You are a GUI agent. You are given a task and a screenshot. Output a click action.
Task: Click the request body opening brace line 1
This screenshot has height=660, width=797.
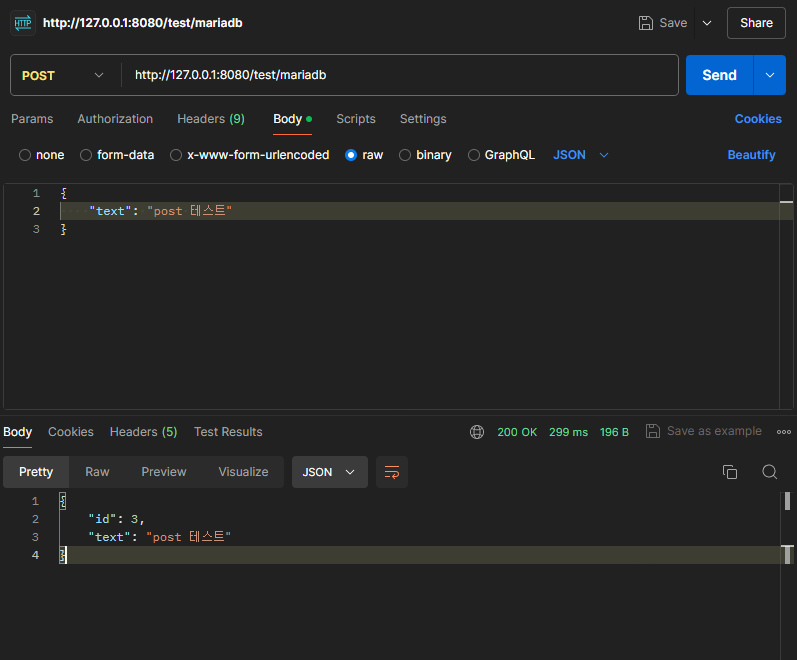pyautogui.click(x=64, y=193)
